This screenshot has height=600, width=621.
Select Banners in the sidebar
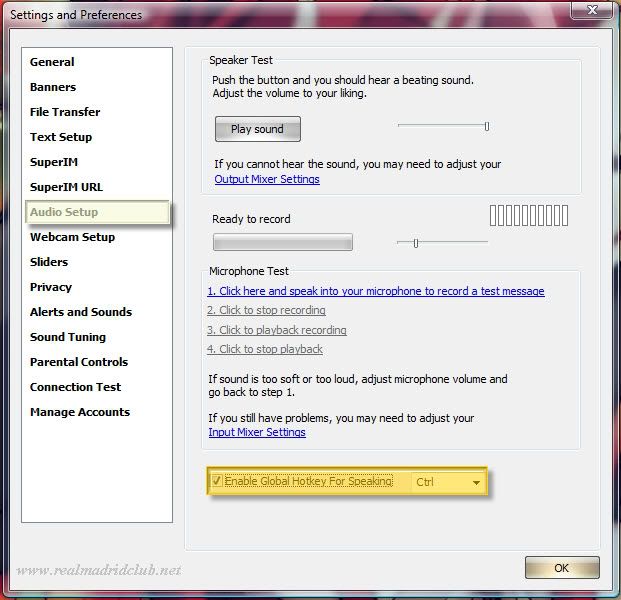click(53, 87)
